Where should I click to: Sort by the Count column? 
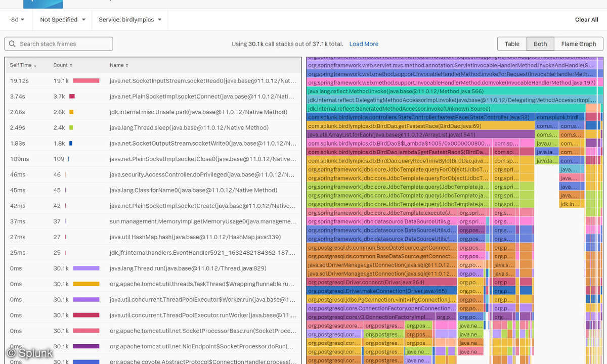(63, 65)
